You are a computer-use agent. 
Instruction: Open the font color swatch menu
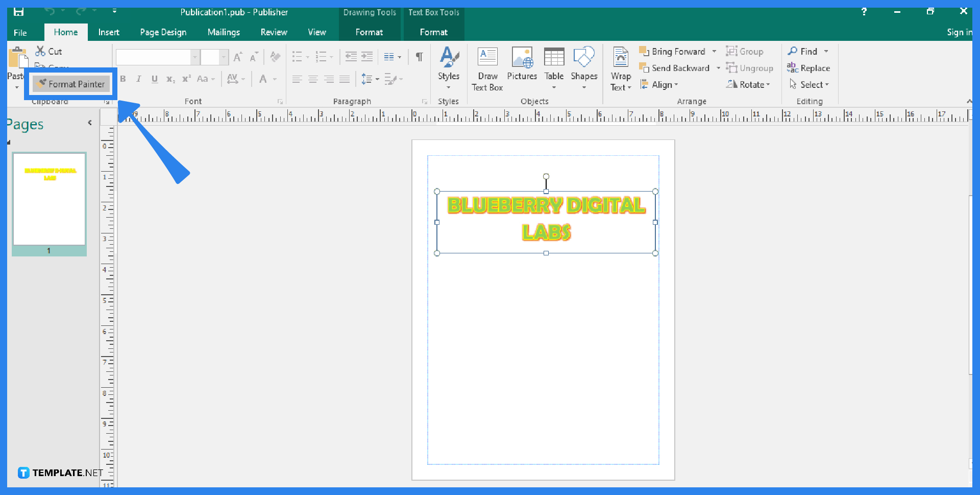pos(276,79)
